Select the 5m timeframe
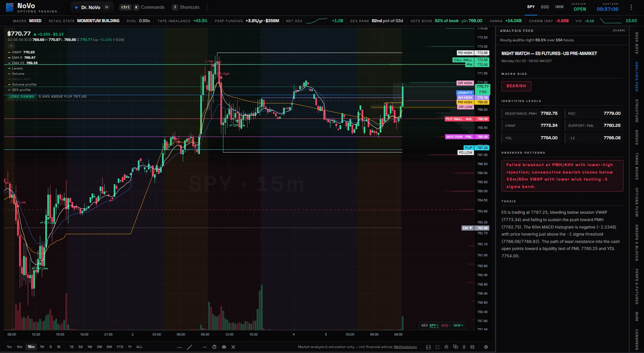Screen dimensions: 644x353 pos(20,347)
